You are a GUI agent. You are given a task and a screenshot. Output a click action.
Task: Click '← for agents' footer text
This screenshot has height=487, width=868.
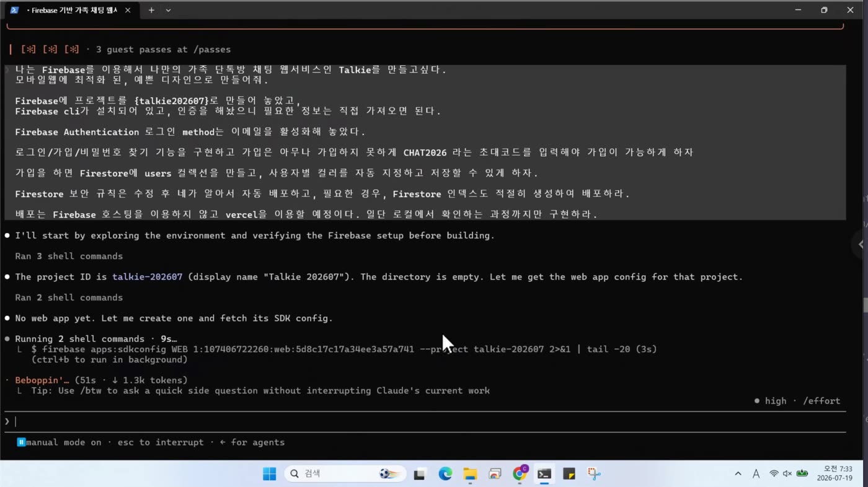[252, 442]
